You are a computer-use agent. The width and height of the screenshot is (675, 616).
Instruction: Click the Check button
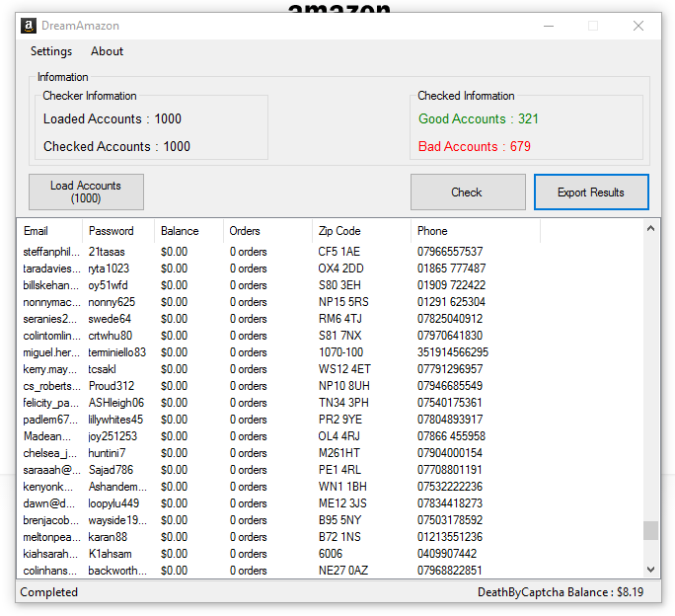[468, 192]
